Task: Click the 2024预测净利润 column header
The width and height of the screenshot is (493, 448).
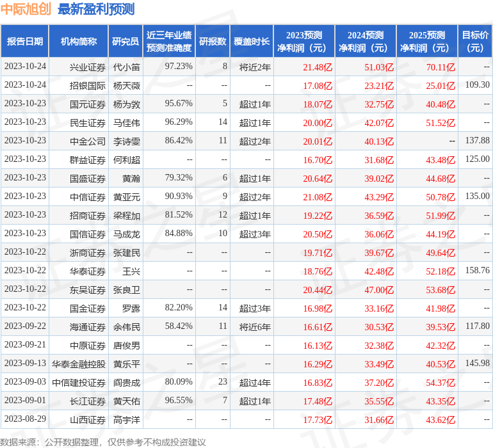Action: pyautogui.click(x=366, y=41)
